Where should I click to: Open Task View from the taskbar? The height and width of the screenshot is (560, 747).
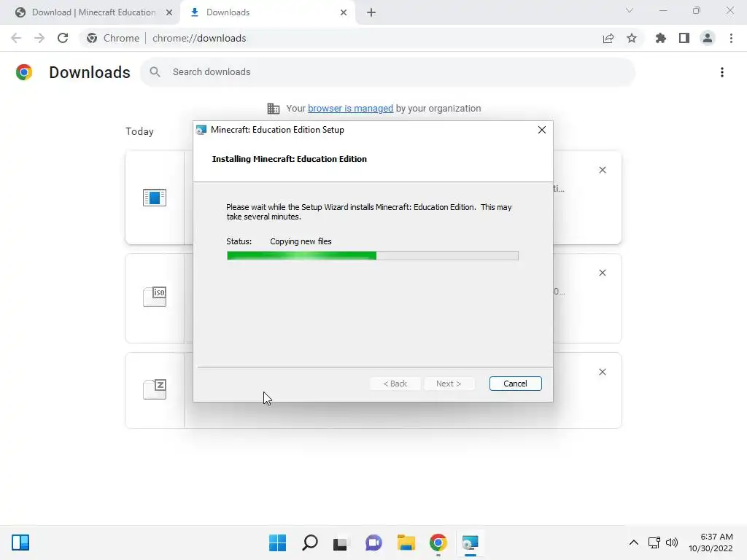(x=341, y=542)
